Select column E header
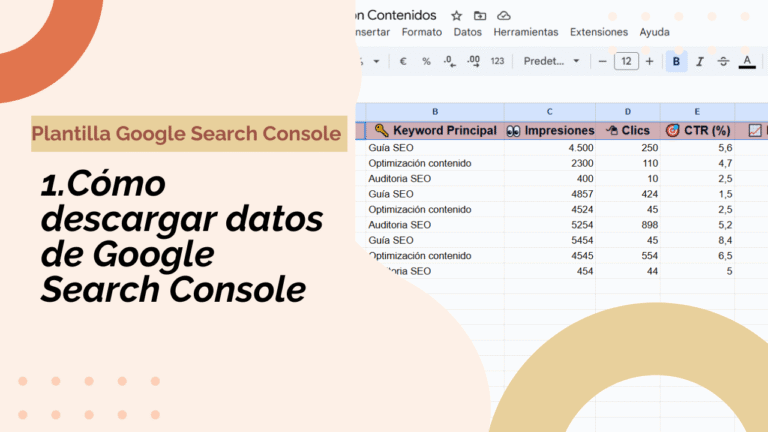Screen dimensions: 768x432 [x=697, y=112]
